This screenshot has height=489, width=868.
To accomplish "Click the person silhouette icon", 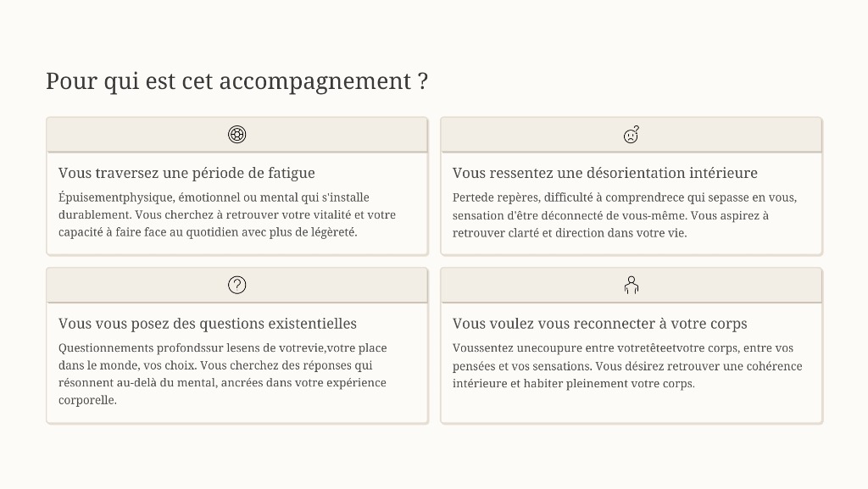I will coord(632,285).
